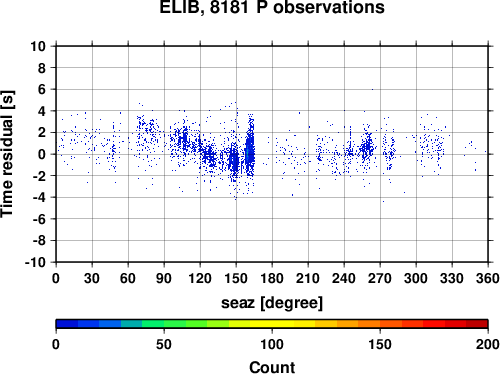Click the colorbar tick label 200

[488, 344]
